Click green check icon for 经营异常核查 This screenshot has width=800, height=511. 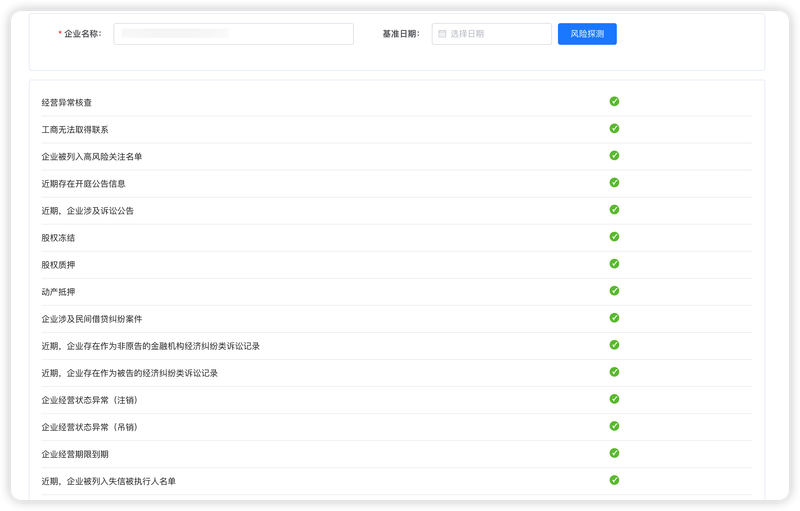point(614,101)
